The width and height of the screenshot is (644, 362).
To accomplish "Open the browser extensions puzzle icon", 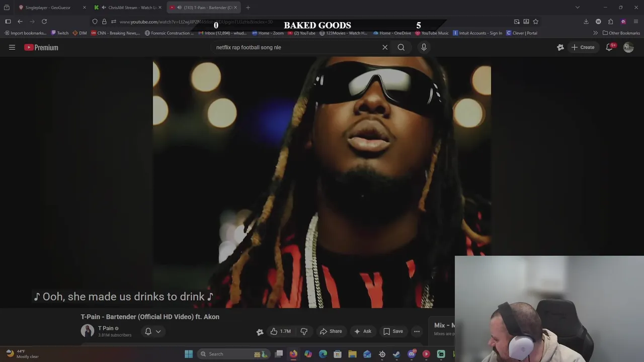I will pyautogui.click(x=611, y=22).
